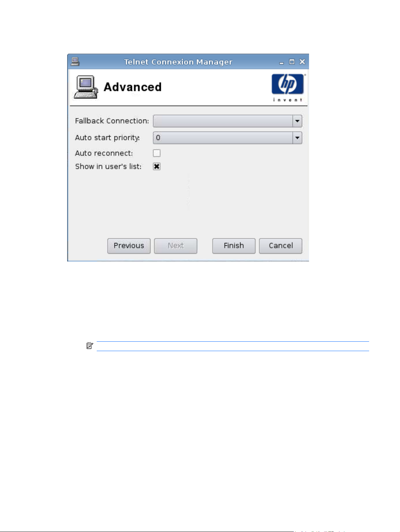The height and width of the screenshot is (532, 400).
Task: Click the Telnet Connexion Manager title bar
Action: point(178,62)
